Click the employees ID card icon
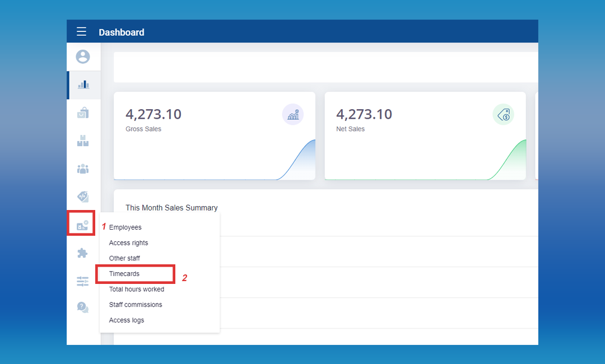Viewport: 605px width, 364px height. point(82,225)
